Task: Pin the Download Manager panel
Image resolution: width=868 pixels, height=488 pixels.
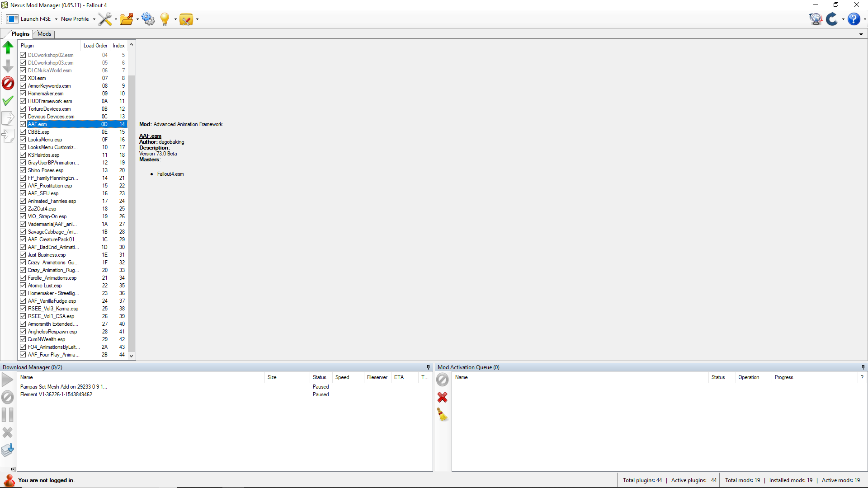Action: 428,367
